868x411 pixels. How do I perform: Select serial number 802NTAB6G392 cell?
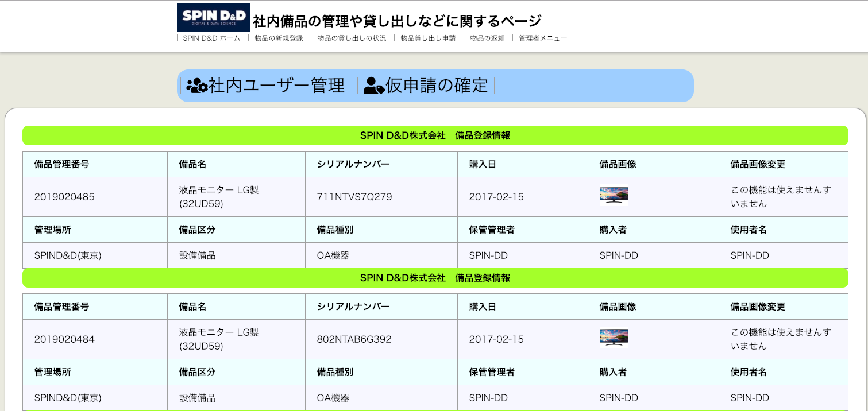[354, 339]
